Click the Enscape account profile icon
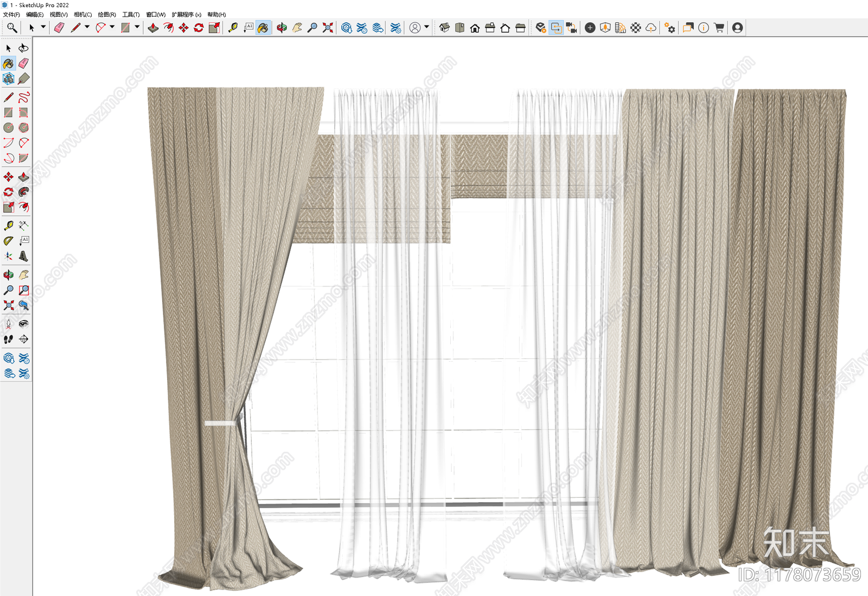This screenshot has width=868, height=596. [737, 28]
